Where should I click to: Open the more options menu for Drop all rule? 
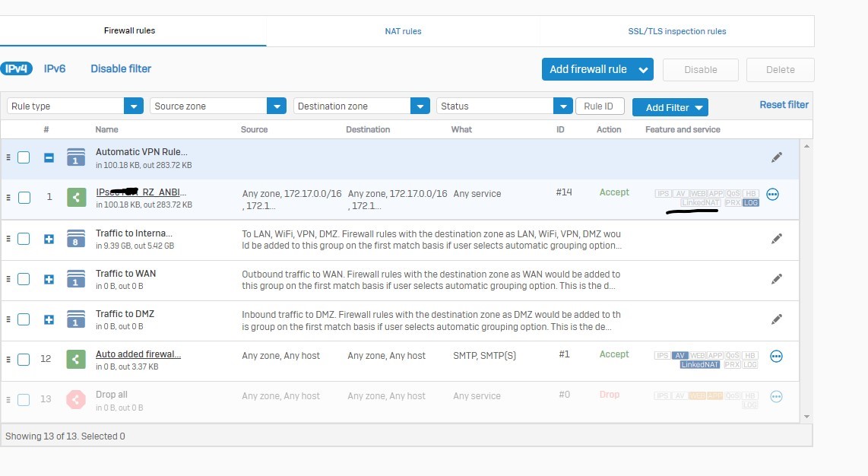pyautogui.click(x=777, y=397)
